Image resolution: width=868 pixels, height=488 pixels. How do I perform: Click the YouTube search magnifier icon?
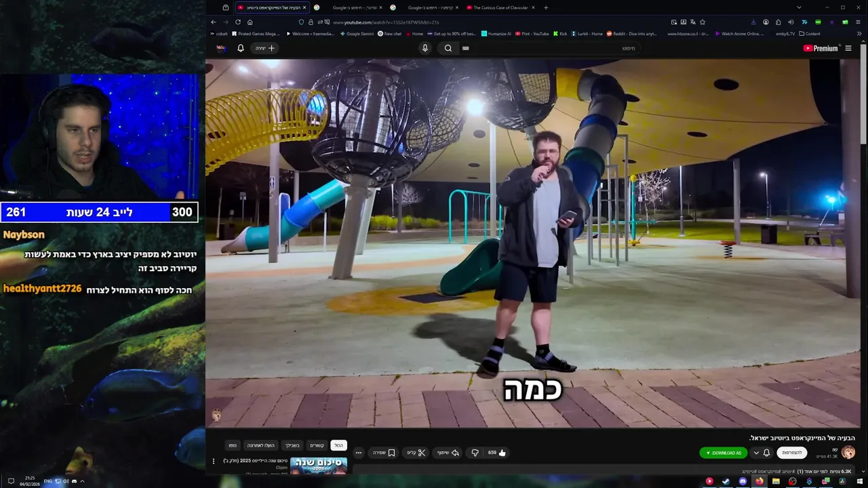pyautogui.click(x=448, y=48)
